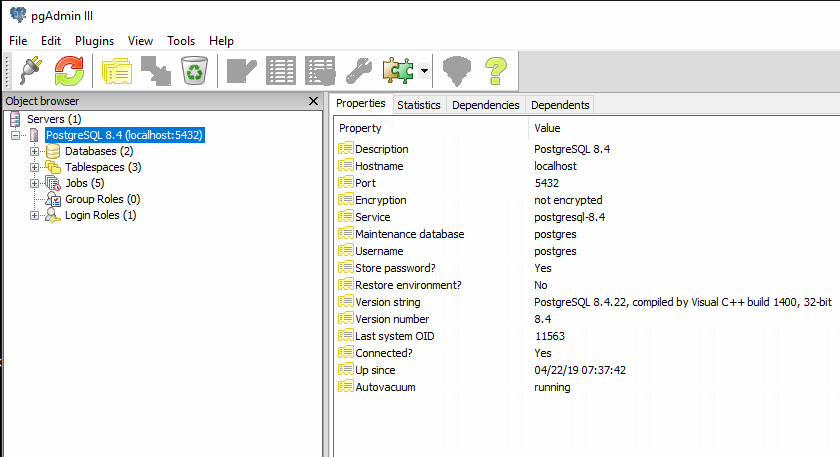
Task: Click the object properties icon in toolbar
Action: pos(117,71)
